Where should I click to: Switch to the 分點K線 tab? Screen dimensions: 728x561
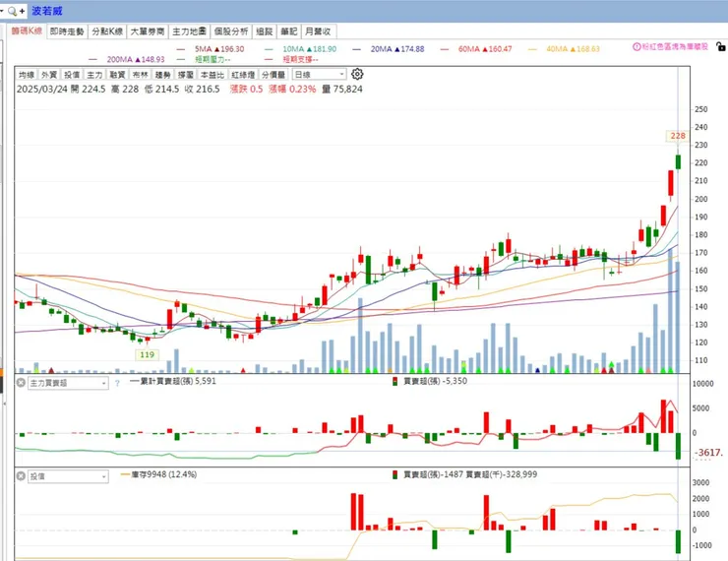coord(107,31)
